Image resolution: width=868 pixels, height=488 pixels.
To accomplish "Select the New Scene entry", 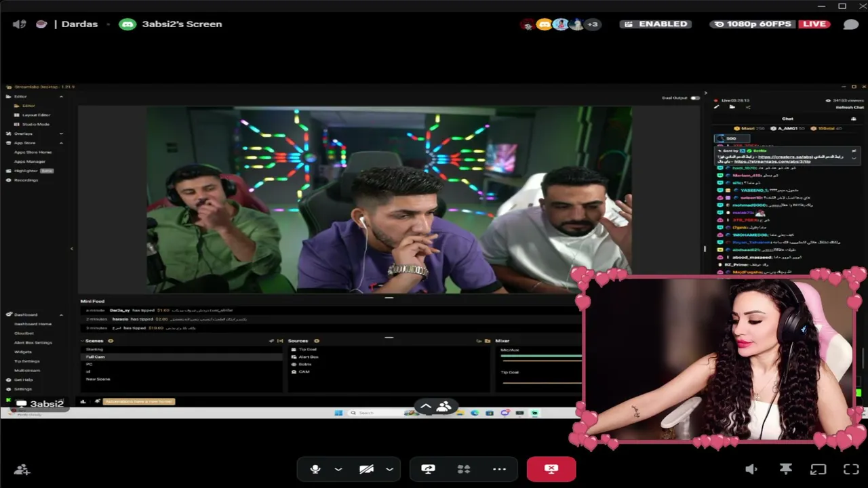I will (x=182, y=379).
